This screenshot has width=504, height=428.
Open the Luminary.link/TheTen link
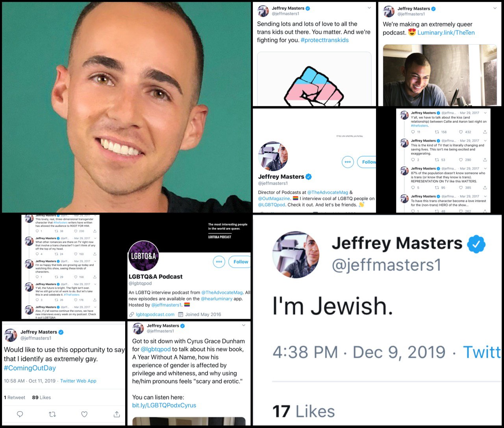(x=446, y=33)
